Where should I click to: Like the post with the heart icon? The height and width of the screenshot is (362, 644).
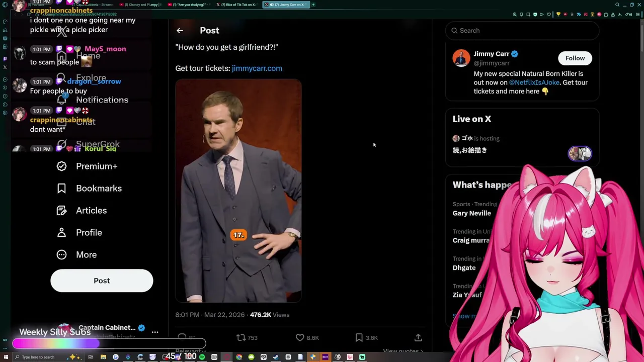tap(300, 338)
